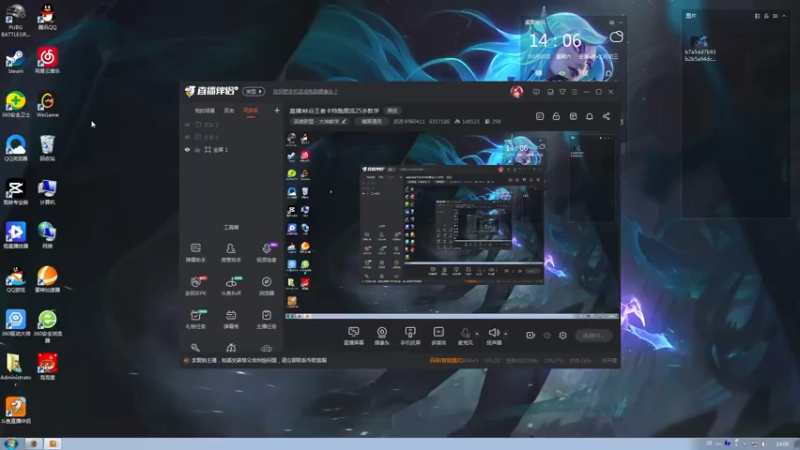The height and width of the screenshot is (450, 800).
Task: Open the 弹幕秀 tool
Action: [231, 319]
